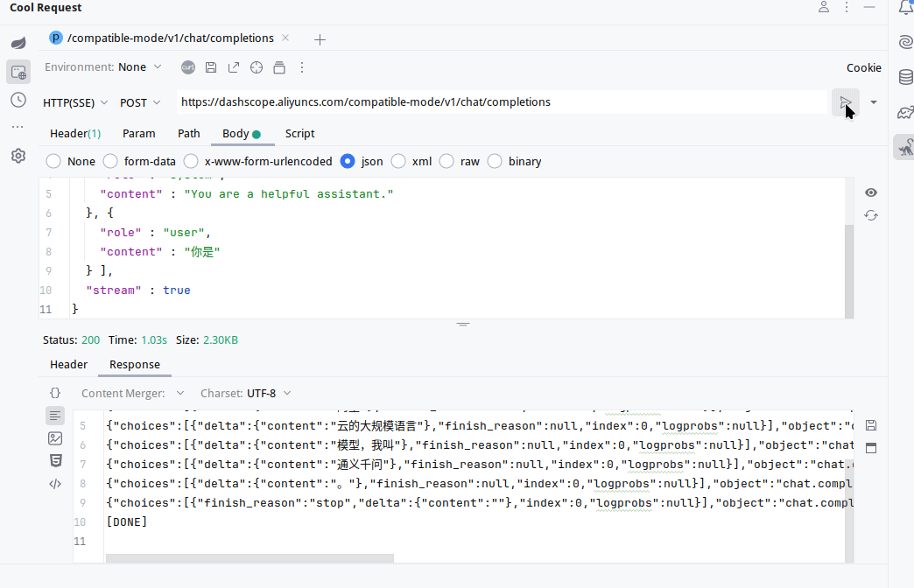Save response to file icon
The height and width of the screenshot is (588, 914).
tap(870, 425)
